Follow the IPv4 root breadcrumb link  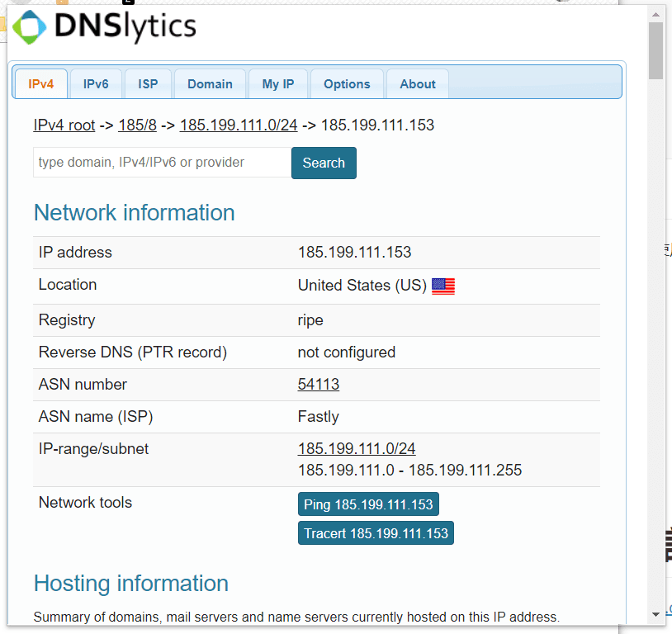point(64,125)
